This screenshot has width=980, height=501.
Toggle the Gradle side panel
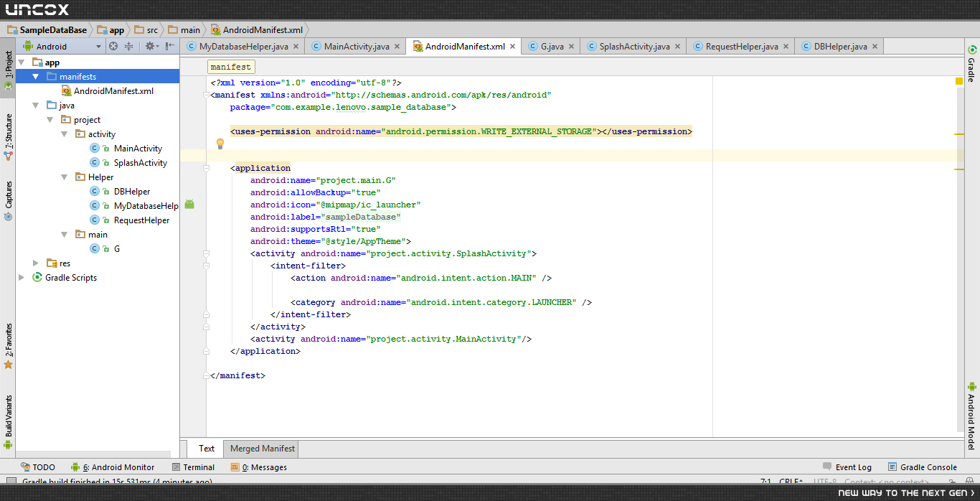[971, 63]
